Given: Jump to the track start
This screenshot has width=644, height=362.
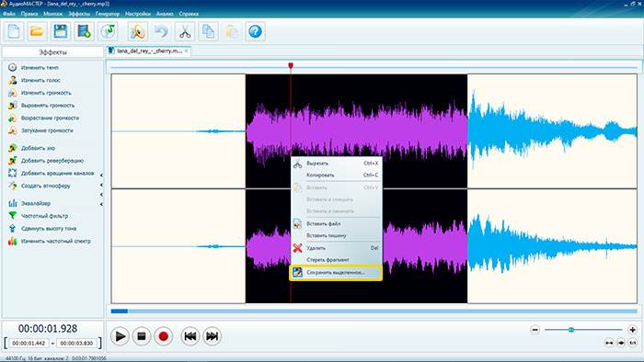Looking at the screenshot, I should (190, 336).
